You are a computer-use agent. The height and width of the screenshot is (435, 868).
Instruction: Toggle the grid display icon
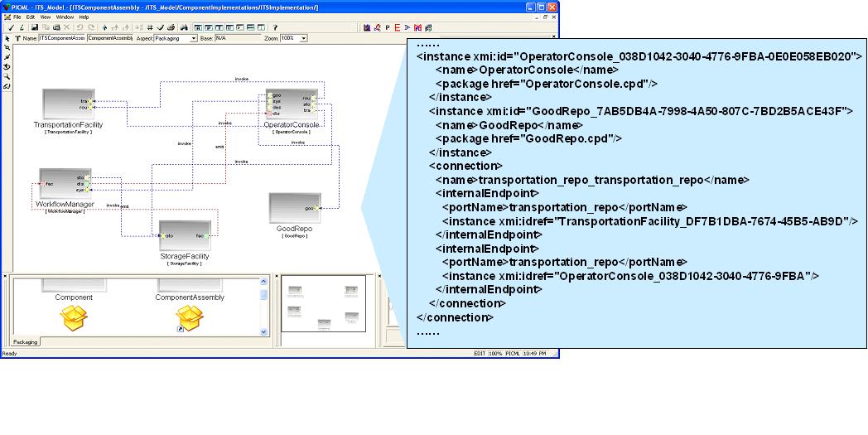(148, 27)
